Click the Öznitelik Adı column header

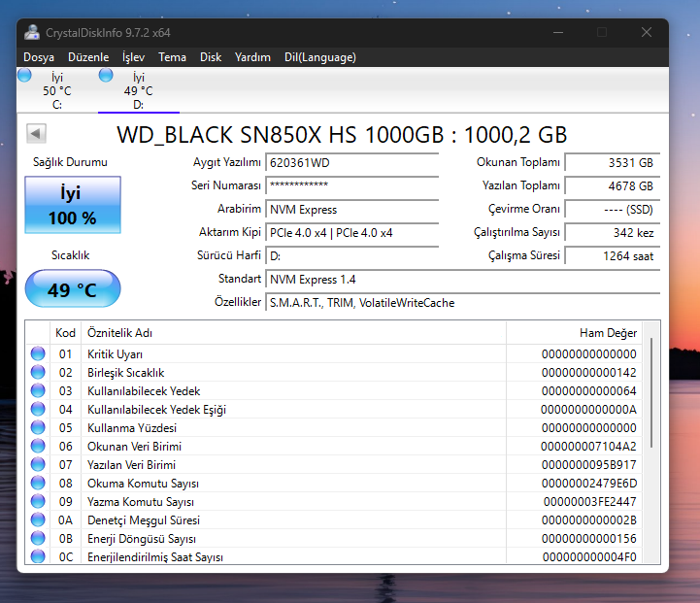tap(293, 333)
